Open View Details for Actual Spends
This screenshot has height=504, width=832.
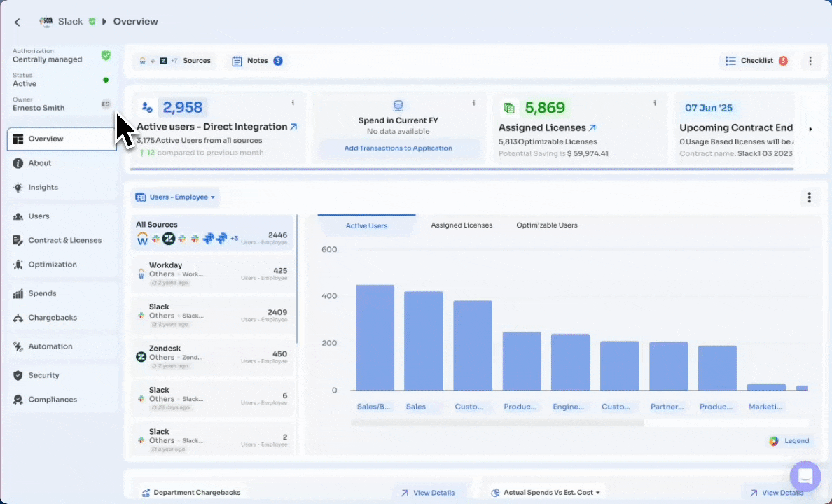[x=777, y=493]
